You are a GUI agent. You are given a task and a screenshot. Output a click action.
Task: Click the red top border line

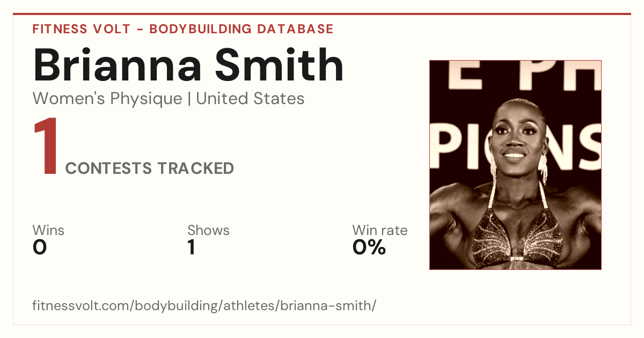pos(322,14)
